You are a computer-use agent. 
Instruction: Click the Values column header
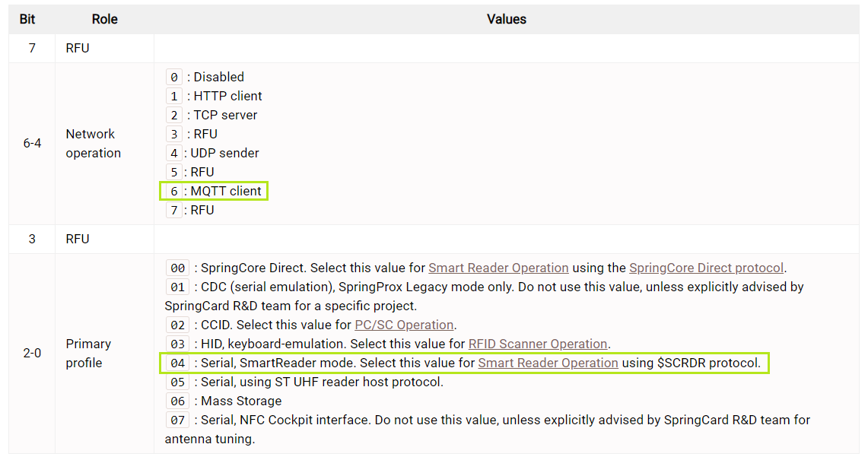click(x=507, y=19)
